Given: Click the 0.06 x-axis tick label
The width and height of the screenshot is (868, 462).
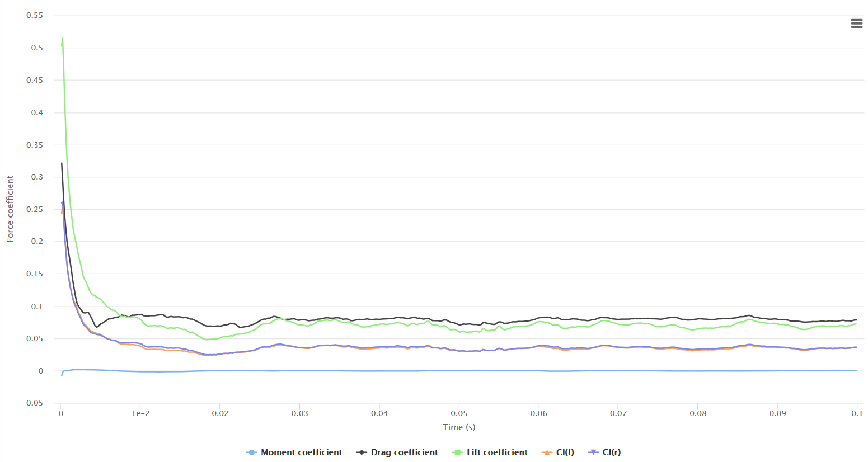Looking at the screenshot, I should [538, 413].
